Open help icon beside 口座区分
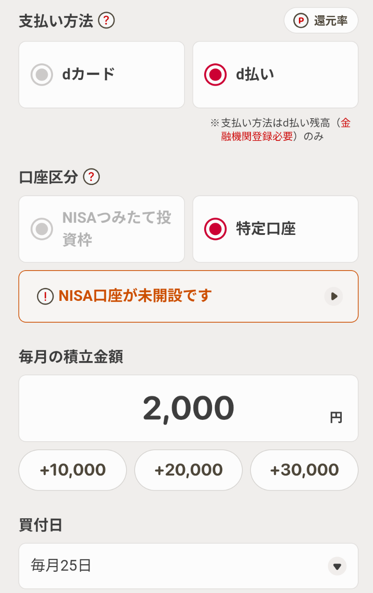 pyautogui.click(x=91, y=177)
